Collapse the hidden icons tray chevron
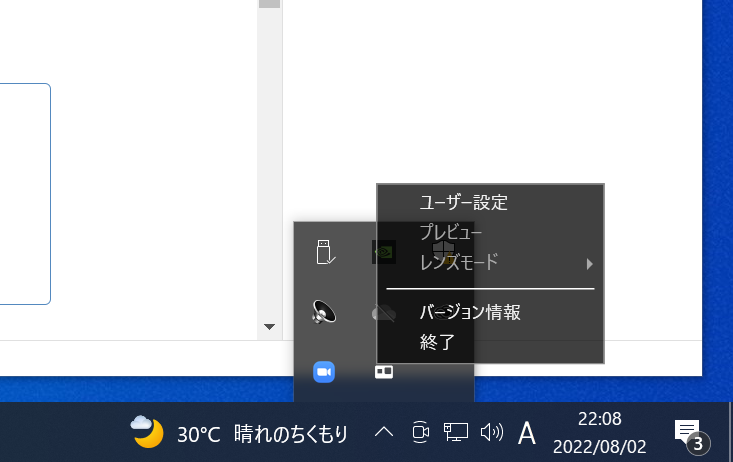The width and height of the screenshot is (733, 462). pos(384,432)
